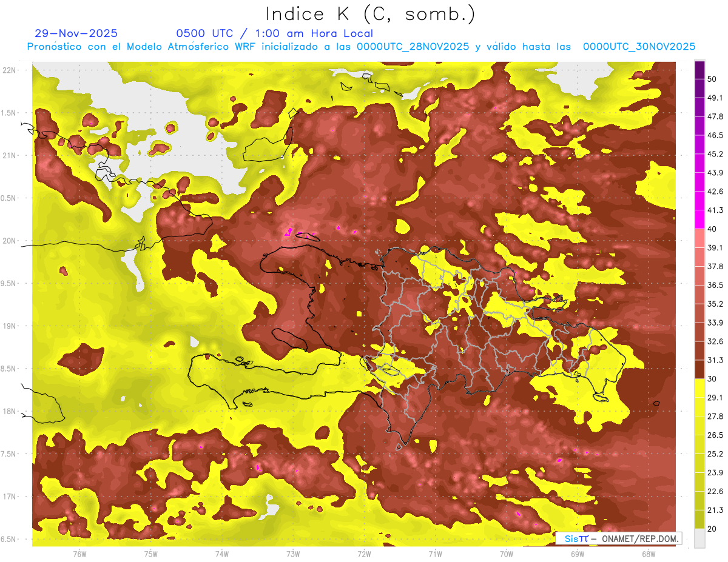The width and height of the screenshot is (728, 562).
Task: Select the '74W' longitude label
Action: click(x=222, y=554)
